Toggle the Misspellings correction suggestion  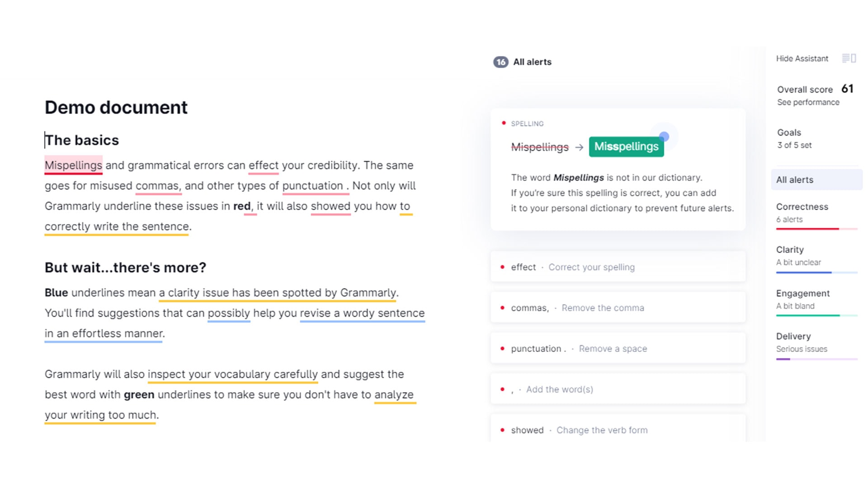(626, 146)
